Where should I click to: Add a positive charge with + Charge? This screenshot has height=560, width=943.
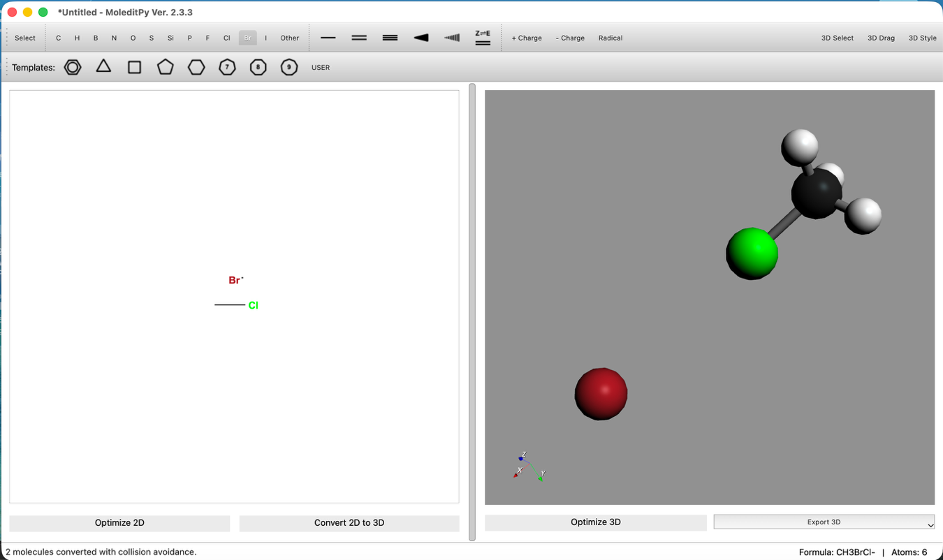(527, 38)
